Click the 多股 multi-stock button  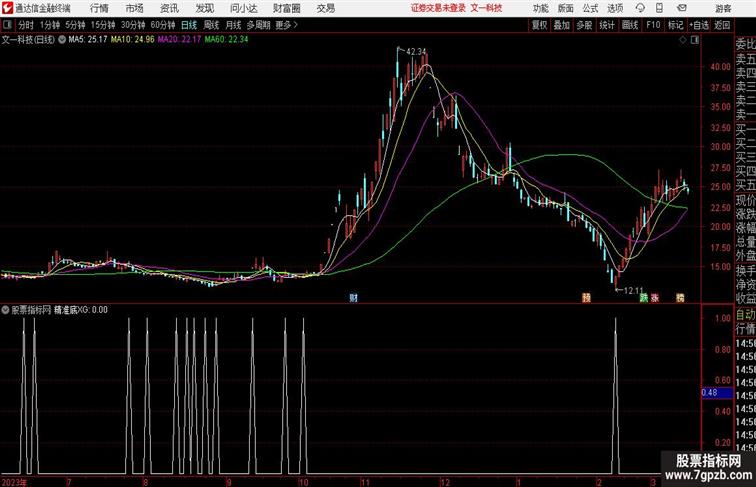point(584,25)
